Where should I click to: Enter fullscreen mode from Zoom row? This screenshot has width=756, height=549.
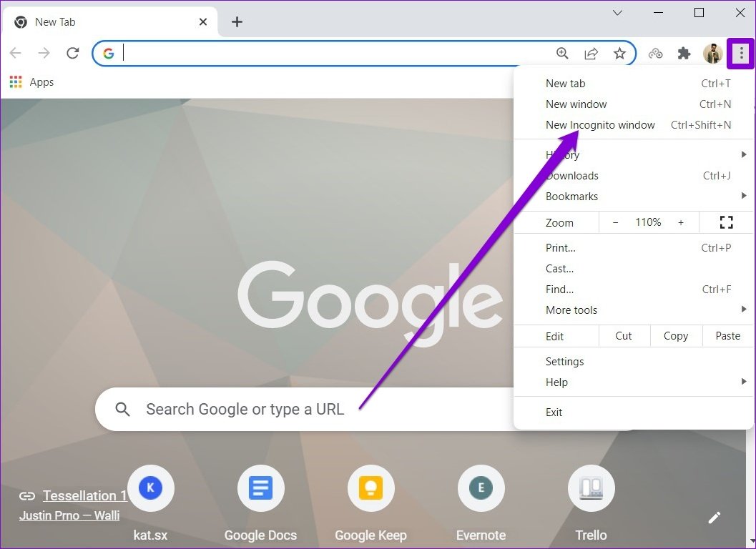726,222
